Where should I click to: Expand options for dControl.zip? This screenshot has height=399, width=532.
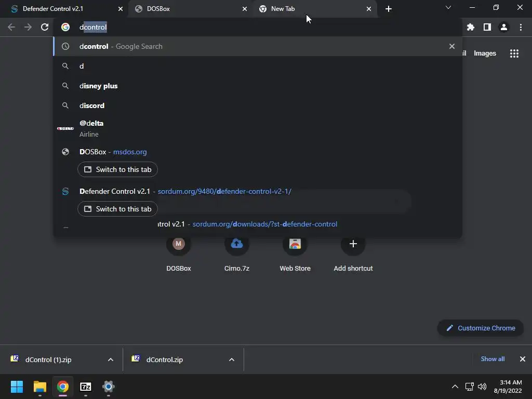pos(232,360)
